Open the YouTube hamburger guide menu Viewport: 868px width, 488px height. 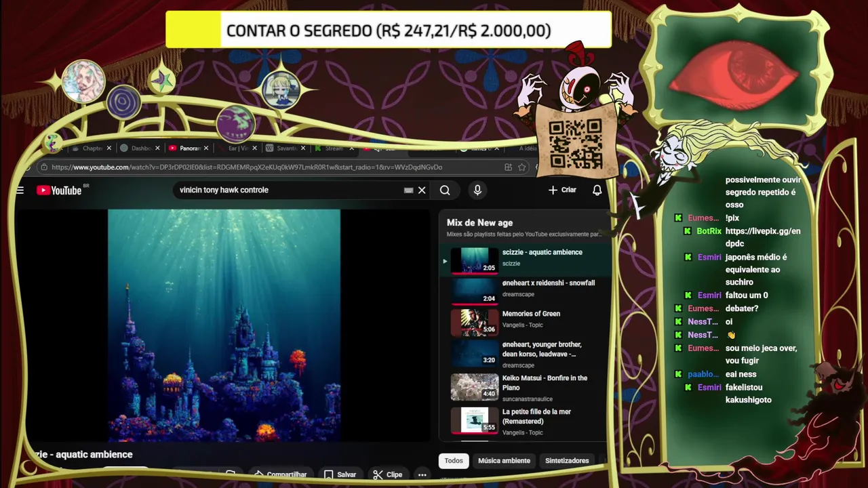[x=20, y=190]
